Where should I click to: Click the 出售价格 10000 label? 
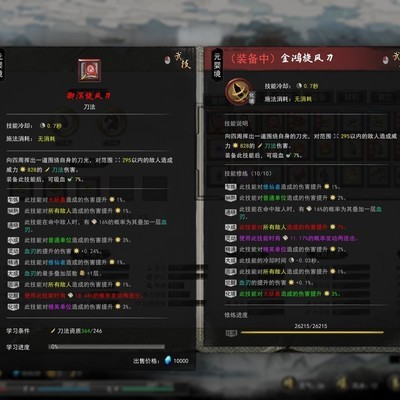pos(161,361)
